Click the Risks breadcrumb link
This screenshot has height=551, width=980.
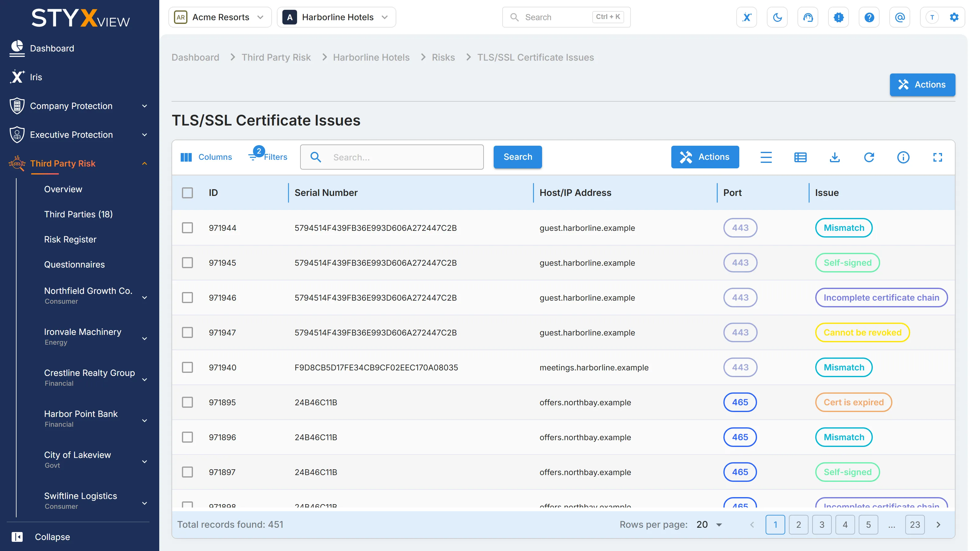(443, 57)
